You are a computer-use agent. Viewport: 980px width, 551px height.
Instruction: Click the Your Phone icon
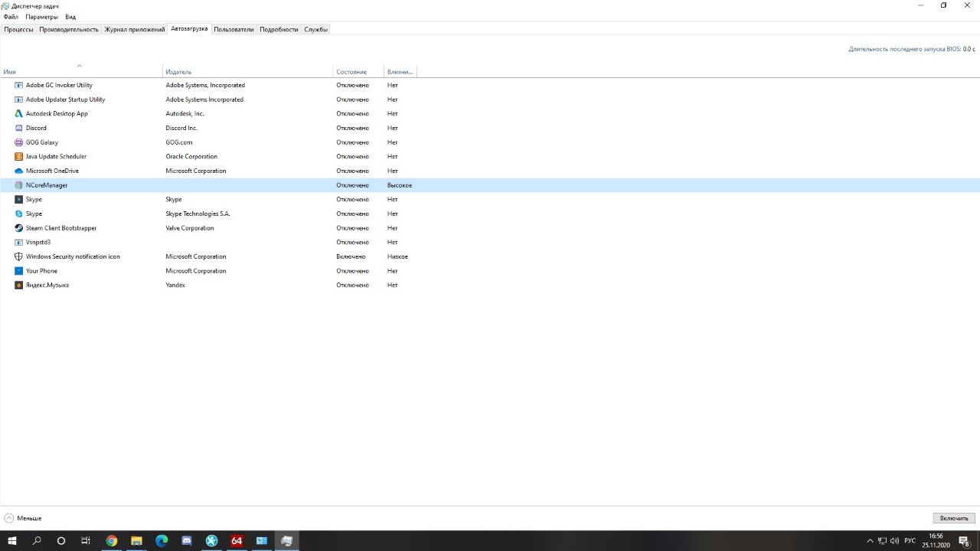pos(19,271)
